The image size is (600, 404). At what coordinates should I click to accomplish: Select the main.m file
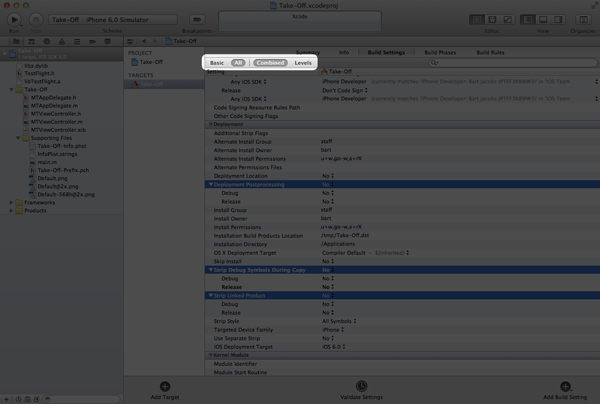tap(47, 162)
